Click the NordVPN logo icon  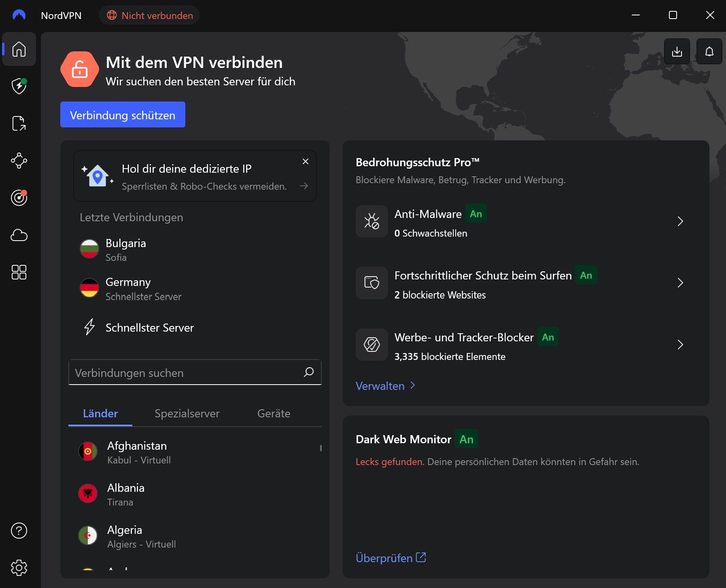coord(19,15)
